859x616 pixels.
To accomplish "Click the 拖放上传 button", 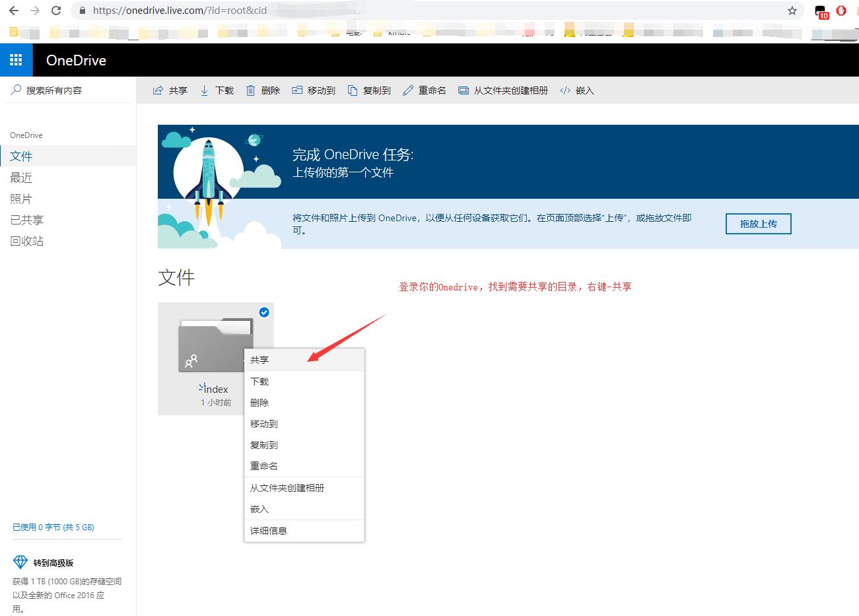I will (x=758, y=224).
